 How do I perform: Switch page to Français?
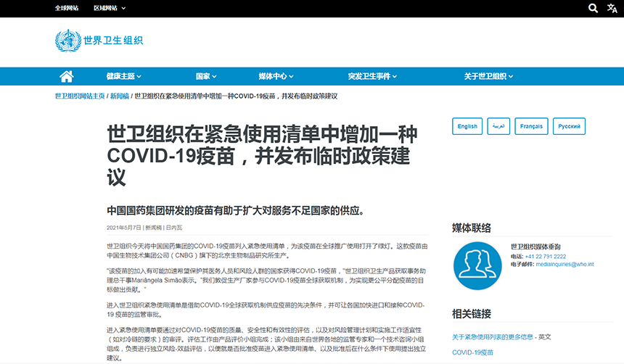click(x=531, y=126)
